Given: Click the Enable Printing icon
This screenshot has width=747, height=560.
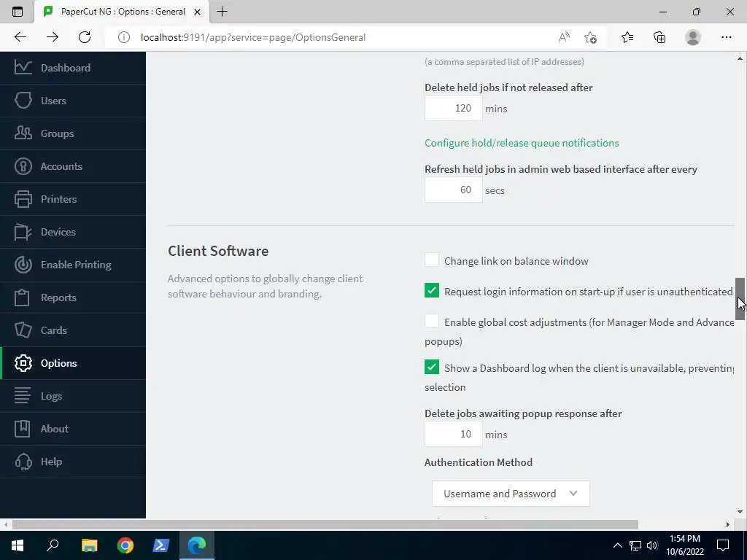Looking at the screenshot, I should pos(23,265).
